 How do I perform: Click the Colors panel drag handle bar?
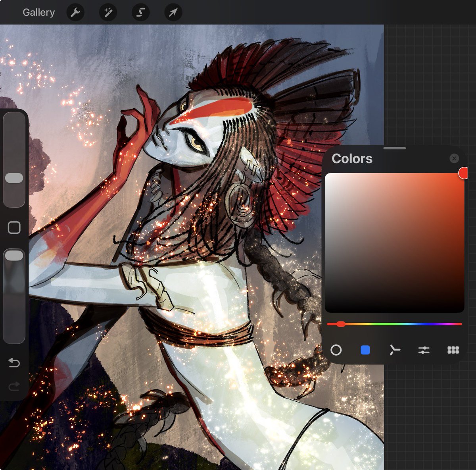pos(395,148)
